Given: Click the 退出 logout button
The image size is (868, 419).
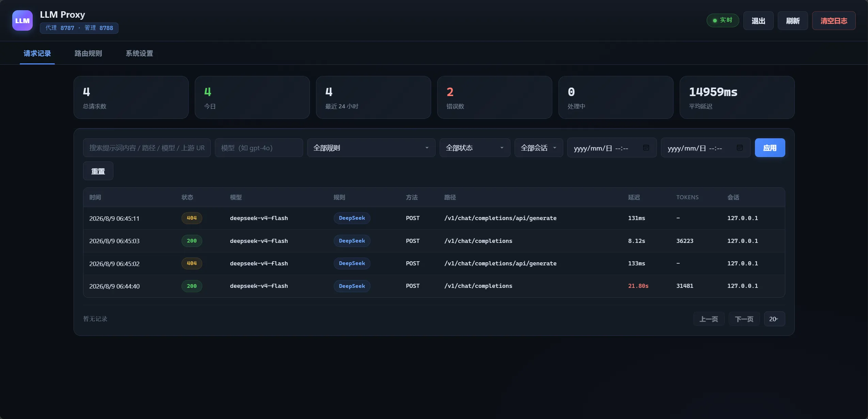Looking at the screenshot, I should (x=758, y=21).
